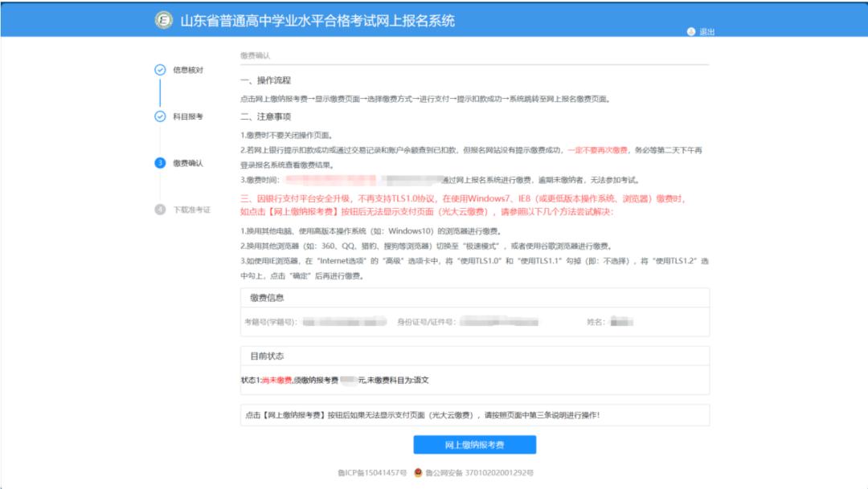The height and width of the screenshot is (489, 868).
Task: Open the 鲁公网安备 registration number link
Action: click(x=480, y=474)
